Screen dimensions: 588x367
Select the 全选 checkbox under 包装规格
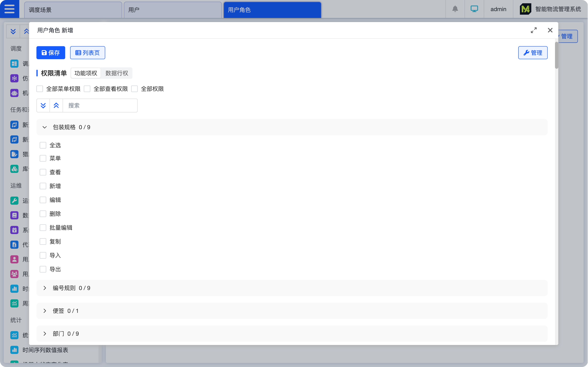tap(43, 145)
